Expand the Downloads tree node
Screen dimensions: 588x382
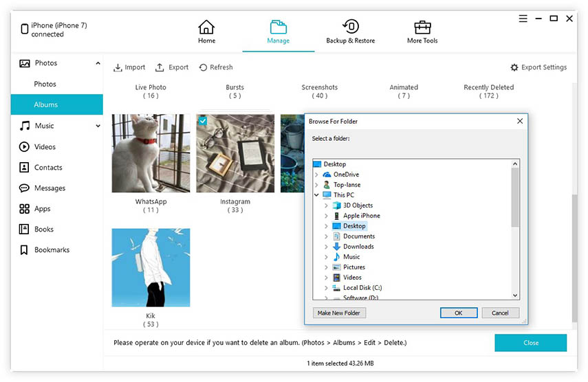click(x=326, y=247)
